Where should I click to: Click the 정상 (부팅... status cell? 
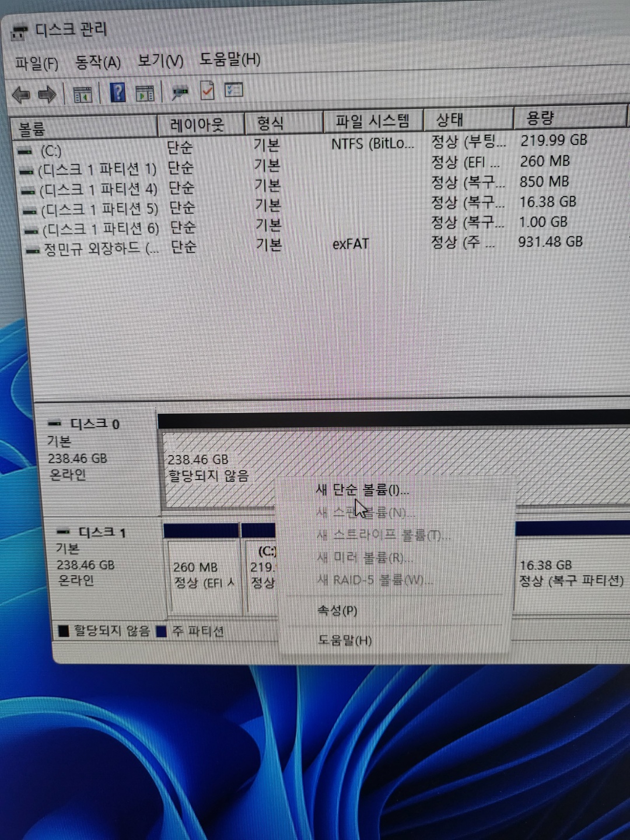(468, 142)
